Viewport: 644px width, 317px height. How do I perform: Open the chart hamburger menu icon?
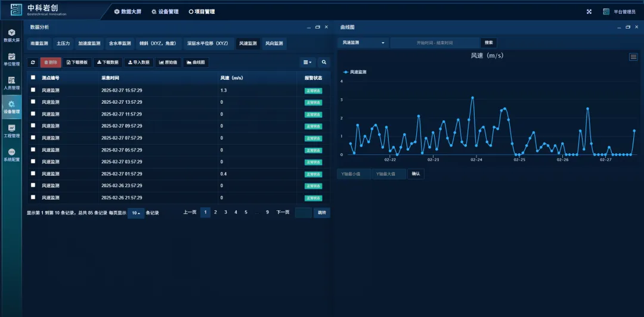[633, 57]
